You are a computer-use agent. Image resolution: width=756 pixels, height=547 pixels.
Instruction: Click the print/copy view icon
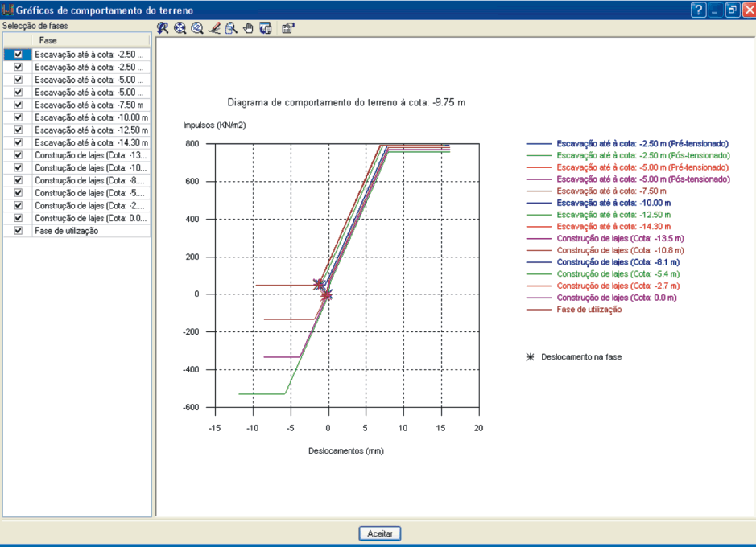[265, 28]
